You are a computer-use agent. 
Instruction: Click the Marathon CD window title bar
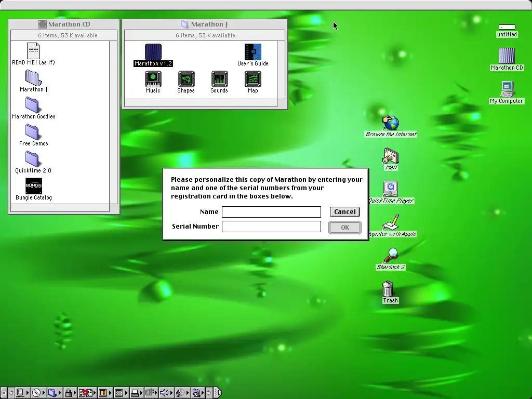tap(64, 24)
